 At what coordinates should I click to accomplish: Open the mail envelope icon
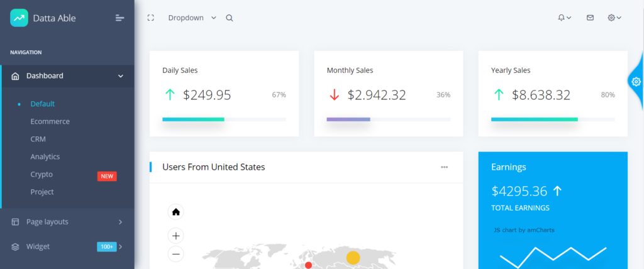(x=590, y=18)
